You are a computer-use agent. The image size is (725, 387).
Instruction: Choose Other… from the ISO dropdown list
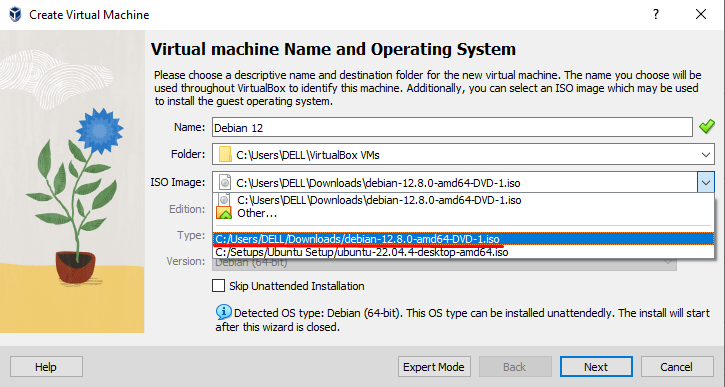click(x=463, y=213)
